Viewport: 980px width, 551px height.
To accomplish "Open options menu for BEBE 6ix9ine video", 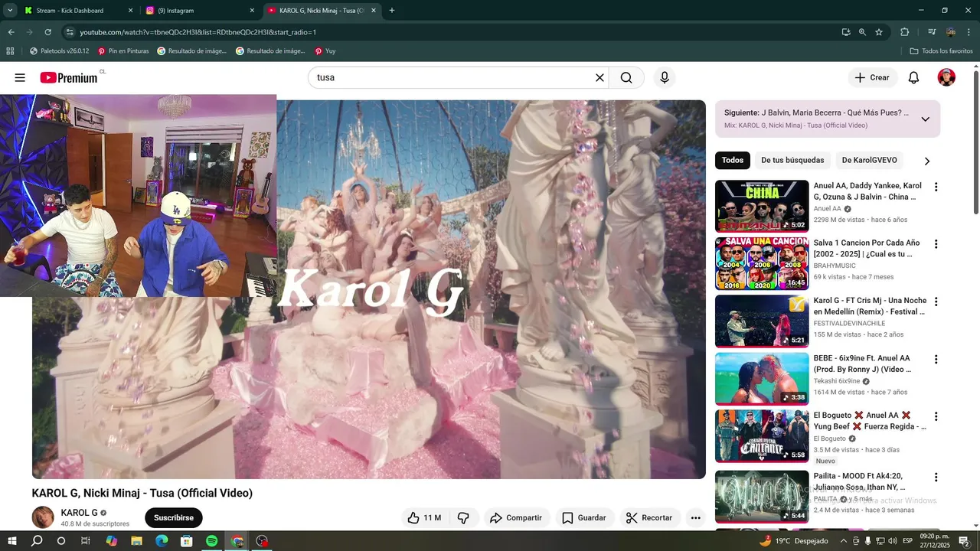I will 935,359.
